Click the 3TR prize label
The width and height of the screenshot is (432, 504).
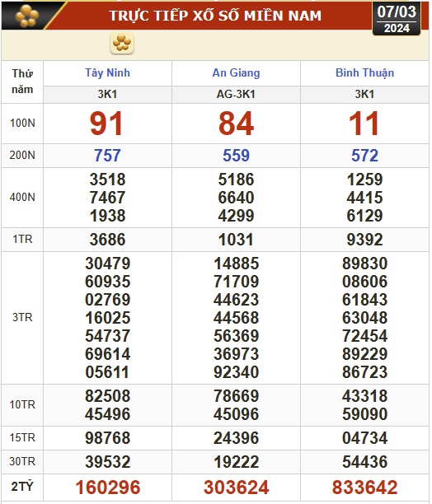(x=22, y=318)
